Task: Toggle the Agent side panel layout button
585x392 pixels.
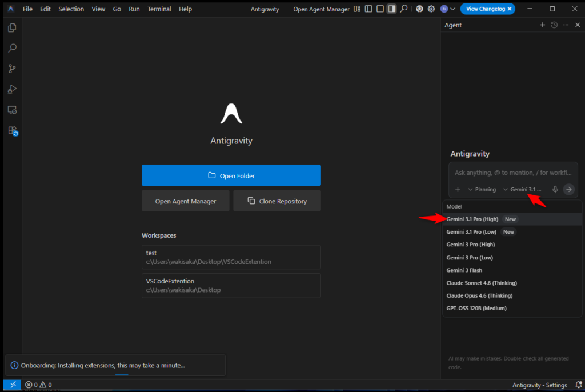Action: (391, 9)
